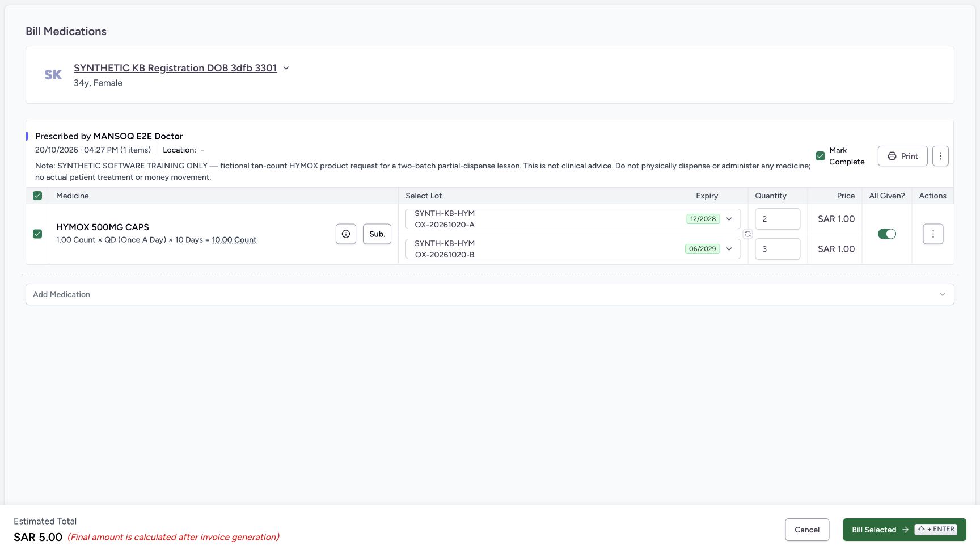Image resolution: width=980 pixels, height=554 pixels.
Task: Click the 10.00 Count dotted link
Action: pyautogui.click(x=234, y=240)
